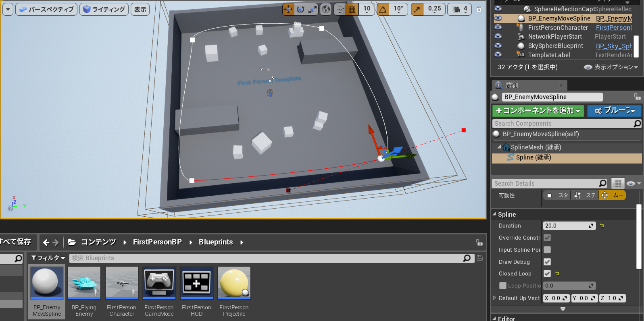Toggle scale snapping icon
Screen dimensions: 644x321
(417, 9)
